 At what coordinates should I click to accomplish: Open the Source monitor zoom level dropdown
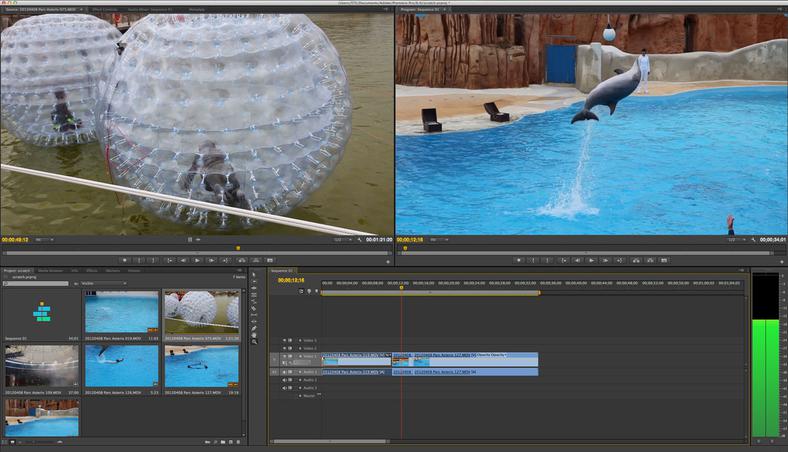45,240
